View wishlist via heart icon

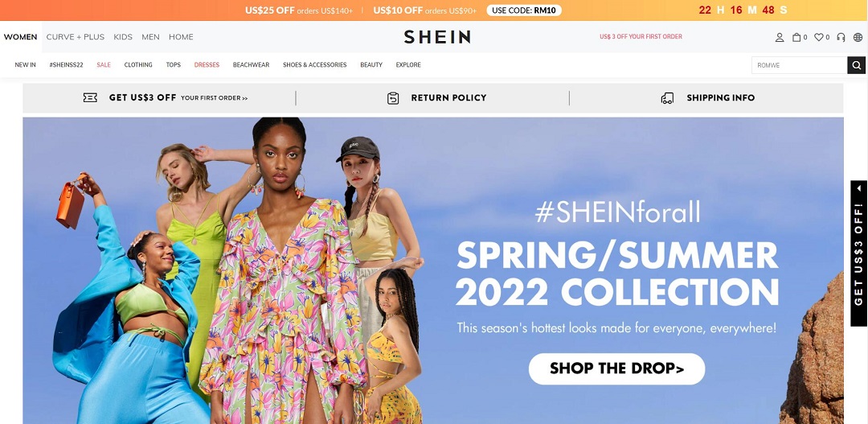point(819,37)
